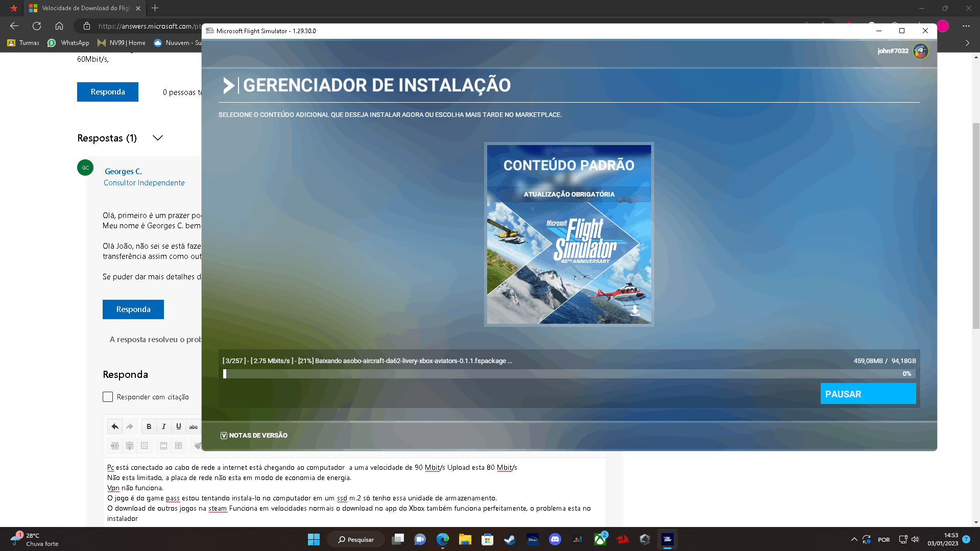Click the insert table column icon
This screenshot has width=980, height=551.
tap(130, 446)
